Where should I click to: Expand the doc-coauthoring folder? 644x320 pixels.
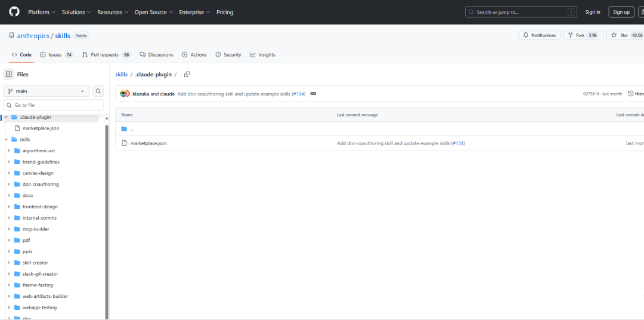[x=8, y=184]
